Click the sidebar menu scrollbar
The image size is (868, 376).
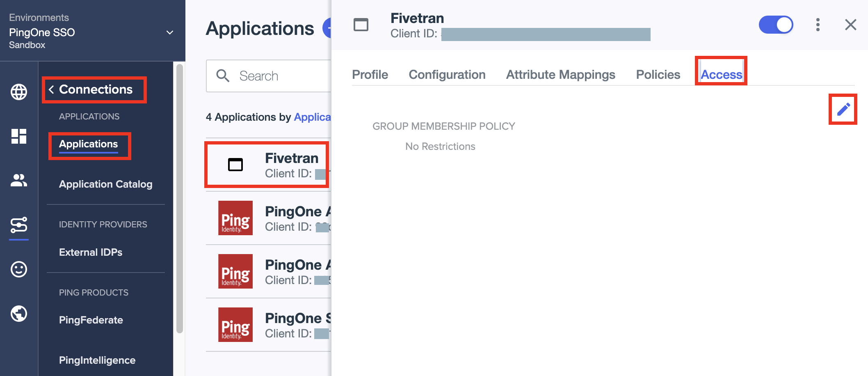tap(179, 199)
